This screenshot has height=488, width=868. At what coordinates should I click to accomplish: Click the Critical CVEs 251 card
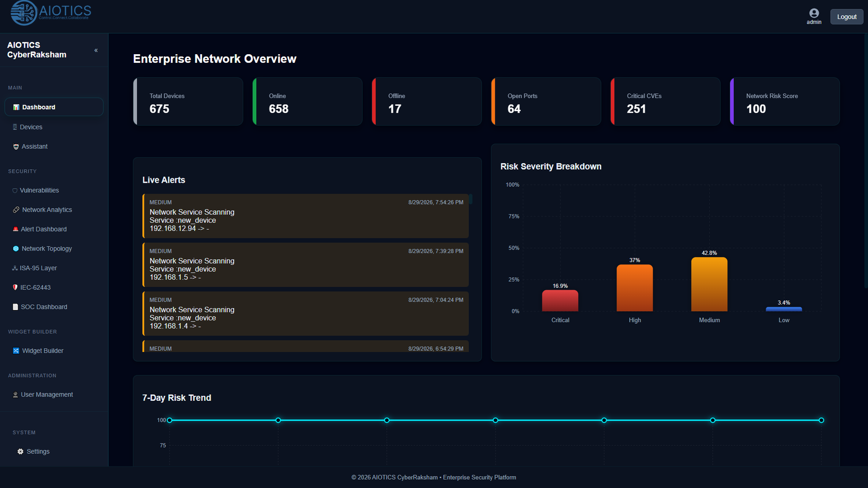[666, 101]
